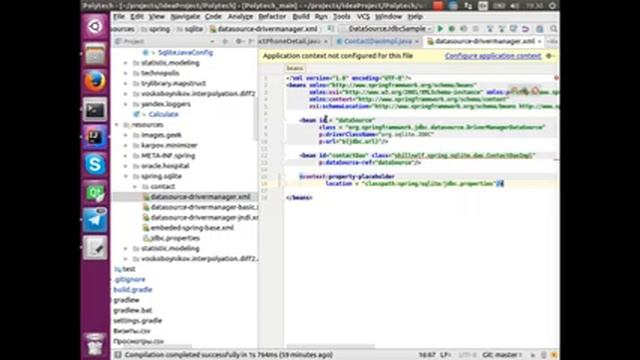Close the ContactDaoImpl.java tab

pos(417,42)
